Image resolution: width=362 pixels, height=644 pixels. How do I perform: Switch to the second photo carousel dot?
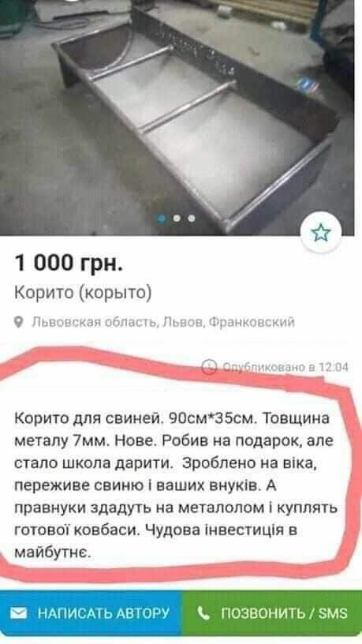pos(177,219)
